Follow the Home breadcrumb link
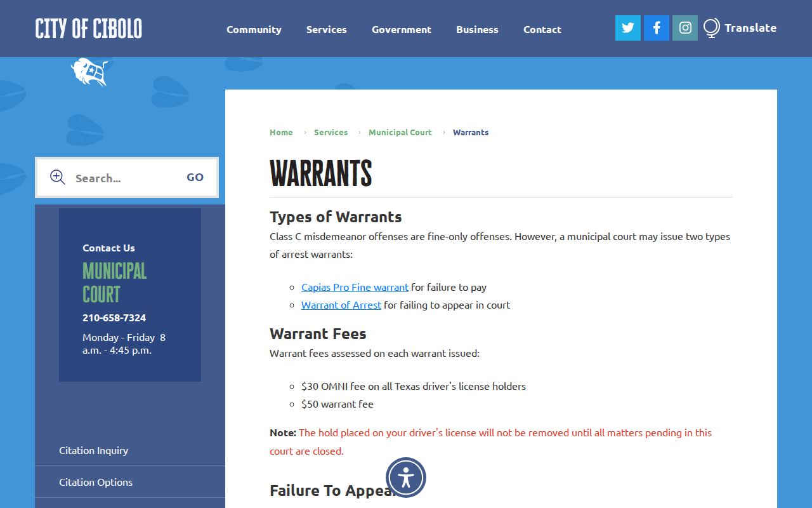 pos(281,132)
